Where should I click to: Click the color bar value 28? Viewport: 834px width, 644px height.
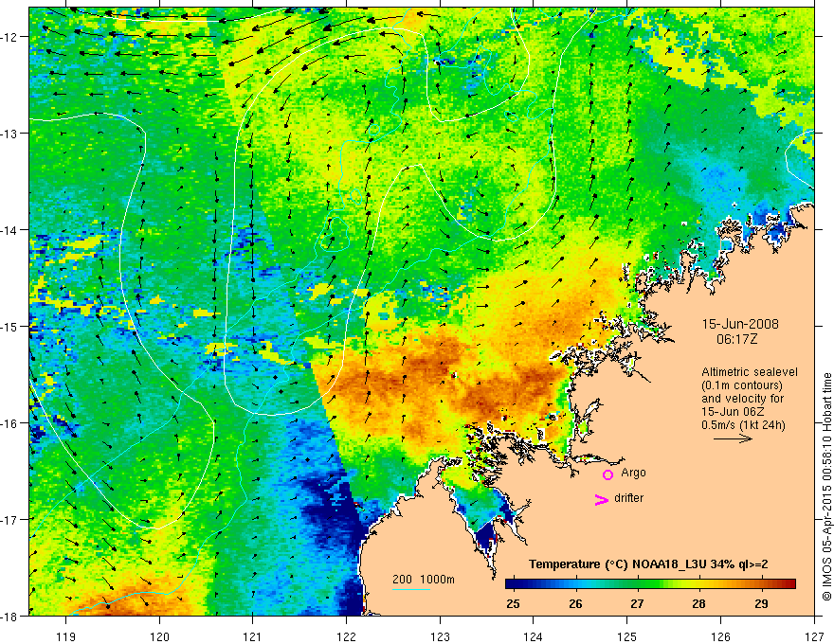(698, 603)
